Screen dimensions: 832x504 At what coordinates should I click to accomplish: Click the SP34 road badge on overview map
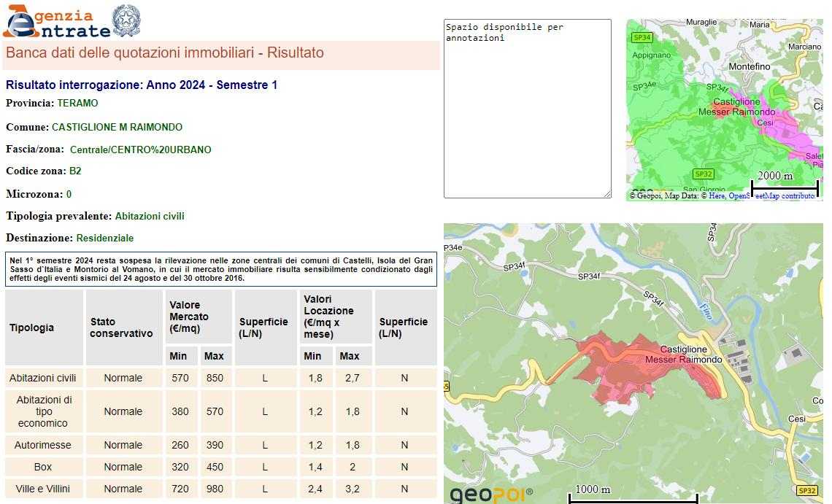(x=642, y=37)
